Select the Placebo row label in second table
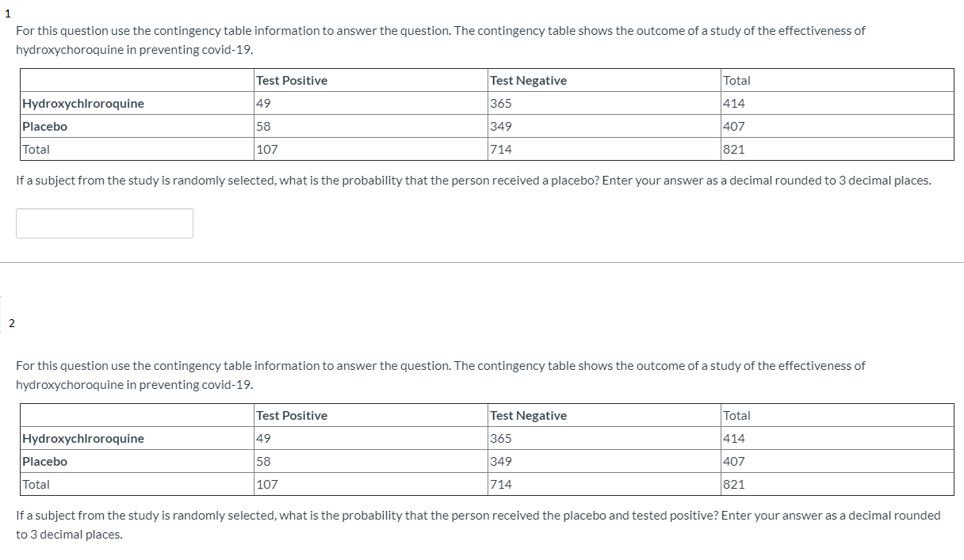 [45, 461]
